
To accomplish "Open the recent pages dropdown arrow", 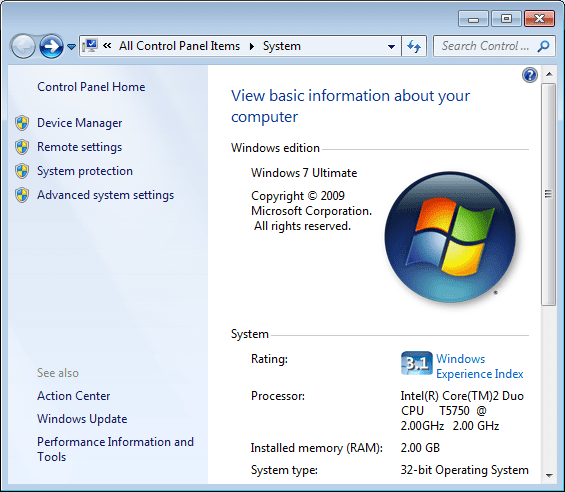I will point(71,46).
